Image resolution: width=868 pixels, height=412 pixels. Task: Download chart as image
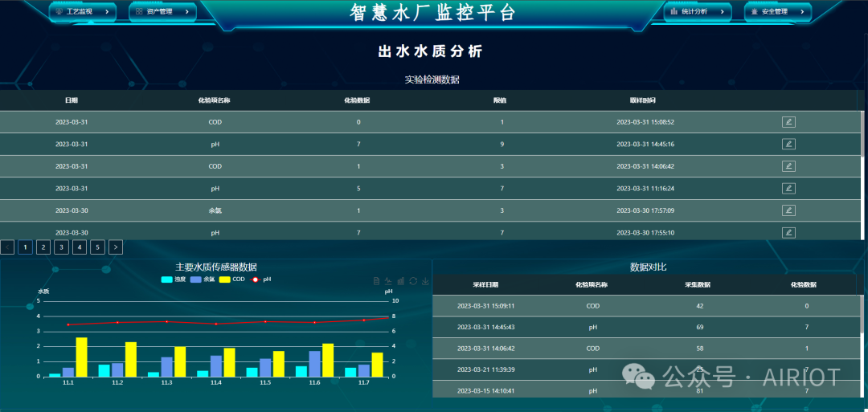[425, 281]
